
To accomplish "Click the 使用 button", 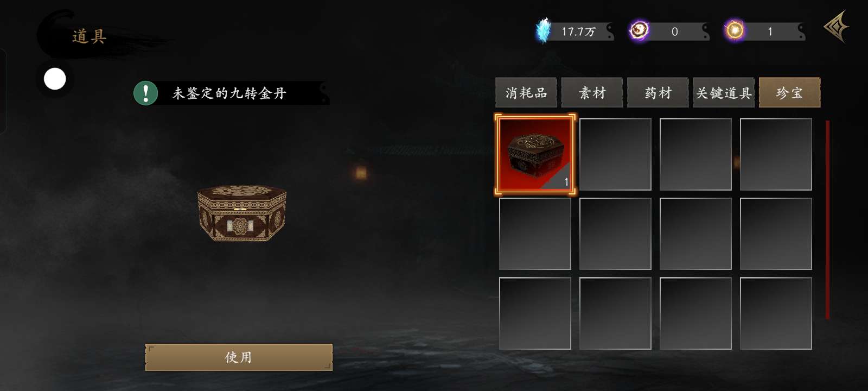I will click(x=239, y=357).
